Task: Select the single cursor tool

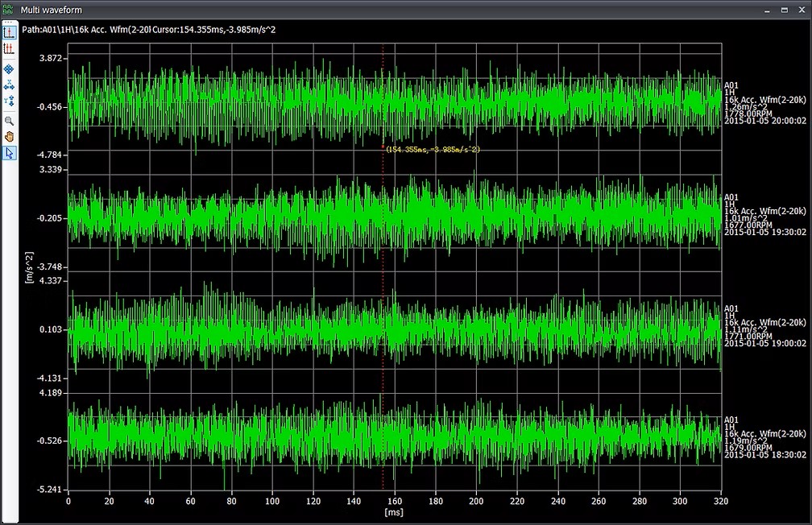Action: click(9, 33)
